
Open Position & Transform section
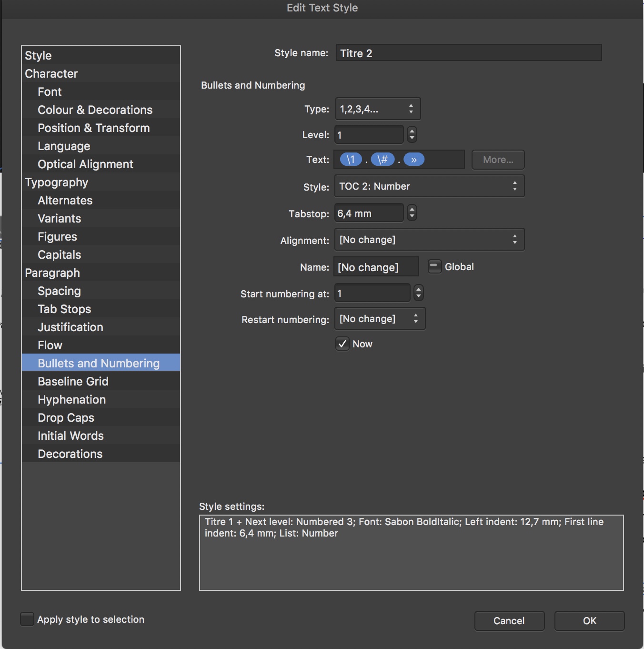tap(101, 128)
